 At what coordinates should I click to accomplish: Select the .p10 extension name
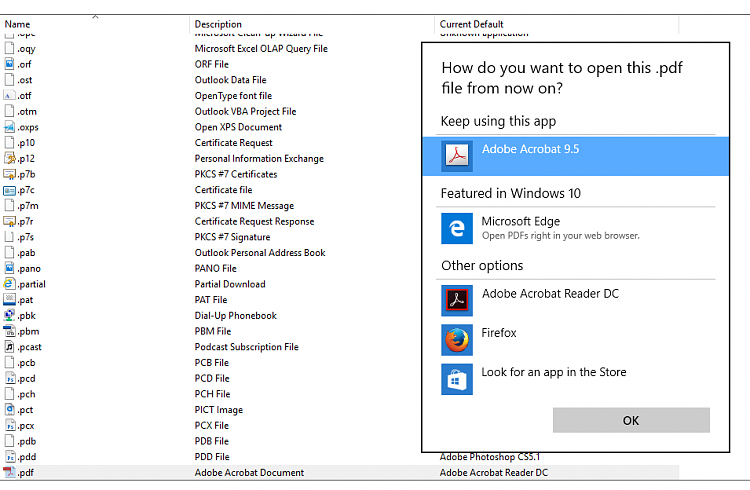[26, 143]
